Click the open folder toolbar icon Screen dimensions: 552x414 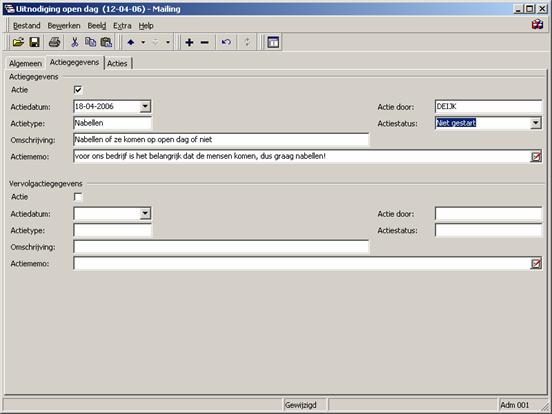point(18,43)
